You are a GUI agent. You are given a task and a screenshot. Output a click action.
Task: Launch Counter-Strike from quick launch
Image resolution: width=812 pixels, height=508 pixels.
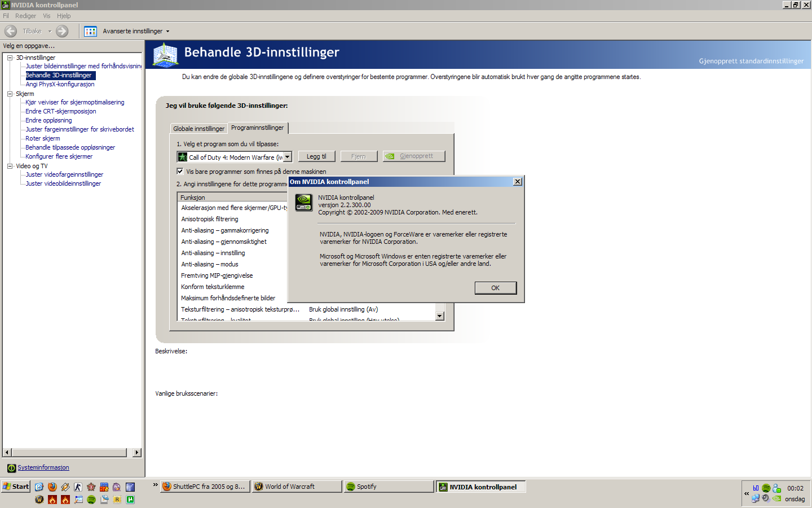pyautogui.click(x=78, y=487)
